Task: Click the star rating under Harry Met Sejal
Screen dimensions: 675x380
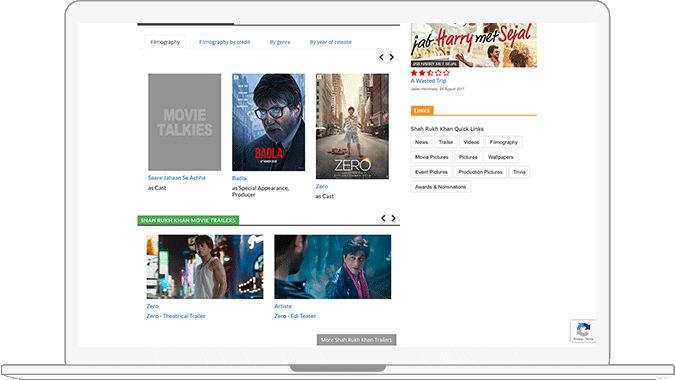Action: pyautogui.click(x=430, y=73)
